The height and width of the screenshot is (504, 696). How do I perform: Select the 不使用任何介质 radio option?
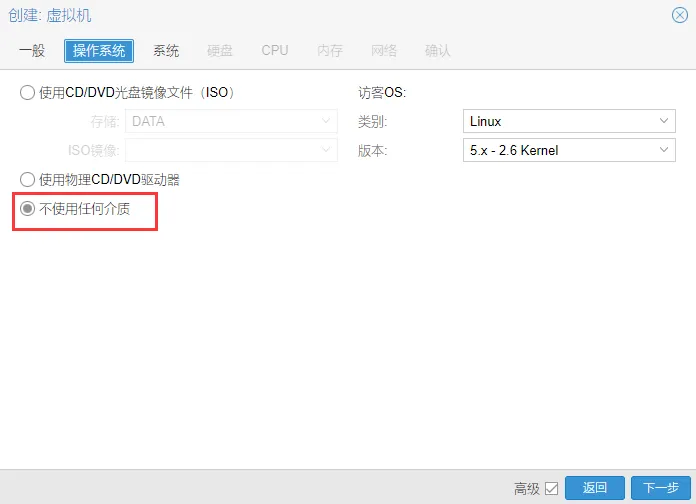tap(28, 209)
